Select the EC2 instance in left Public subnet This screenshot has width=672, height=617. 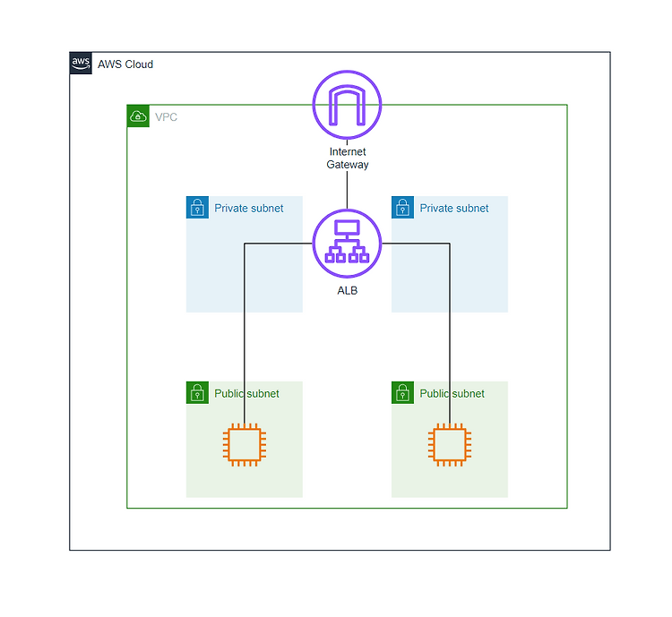(245, 445)
